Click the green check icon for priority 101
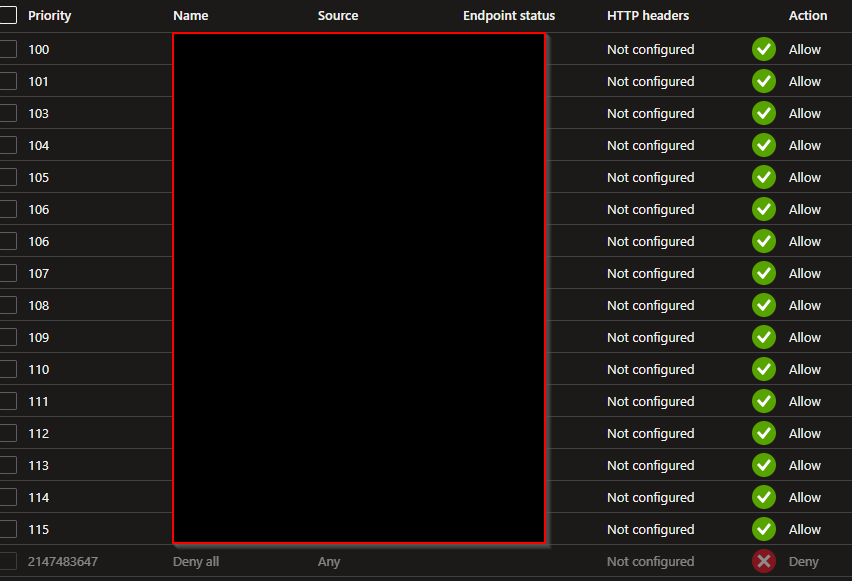 [x=763, y=82]
